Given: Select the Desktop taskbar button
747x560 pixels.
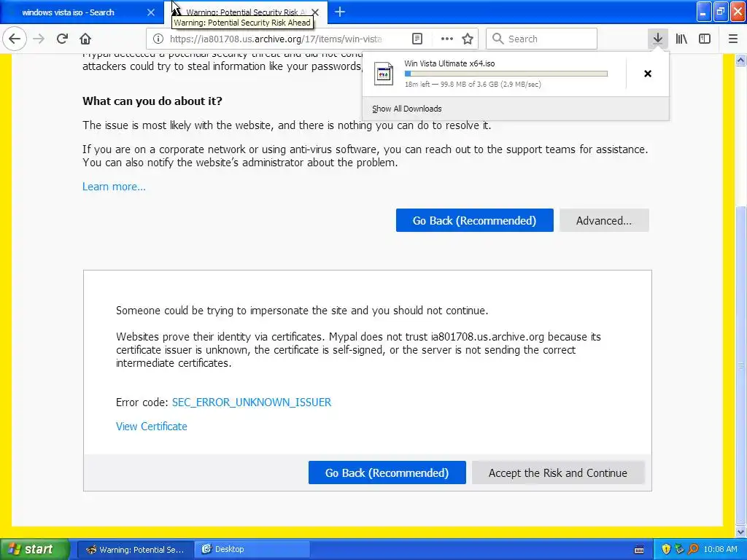Looking at the screenshot, I should pos(252,550).
